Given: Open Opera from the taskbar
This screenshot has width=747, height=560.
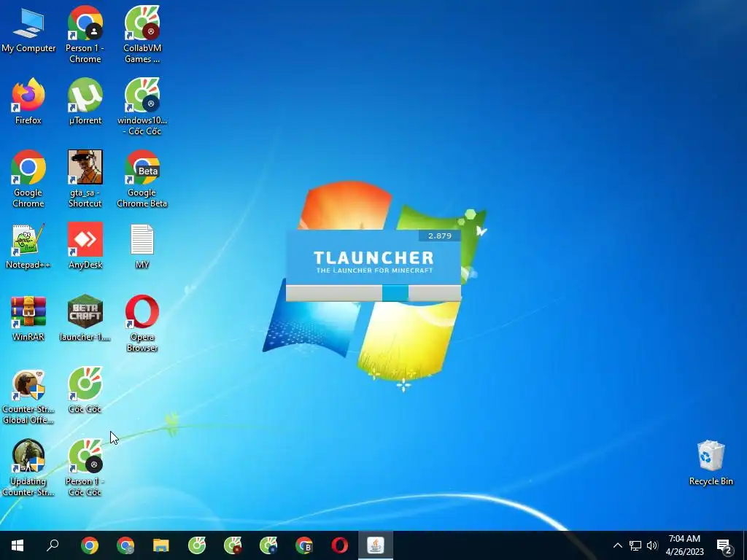Looking at the screenshot, I should [340, 545].
